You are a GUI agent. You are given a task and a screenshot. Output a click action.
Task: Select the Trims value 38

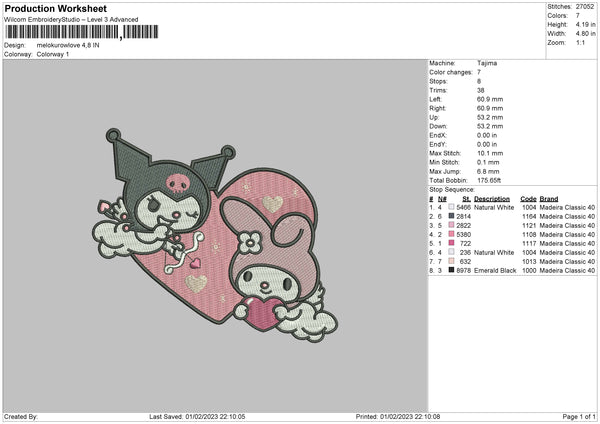[x=481, y=90]
